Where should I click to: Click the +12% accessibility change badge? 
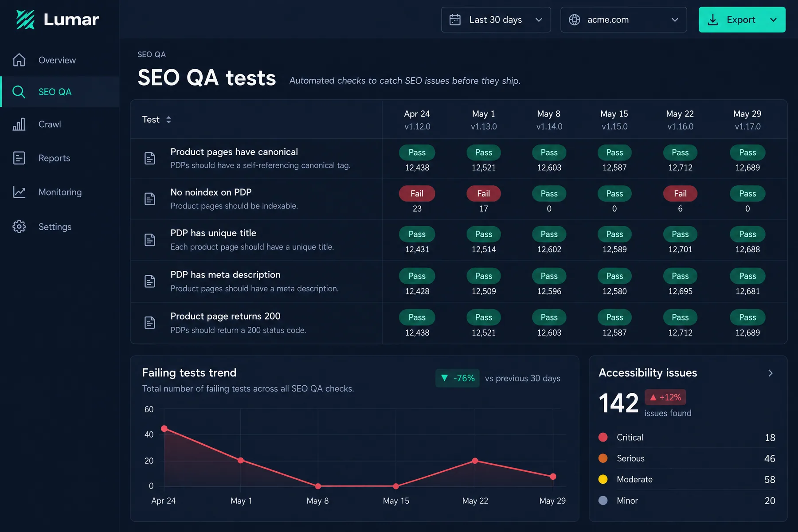click(665, 397)
